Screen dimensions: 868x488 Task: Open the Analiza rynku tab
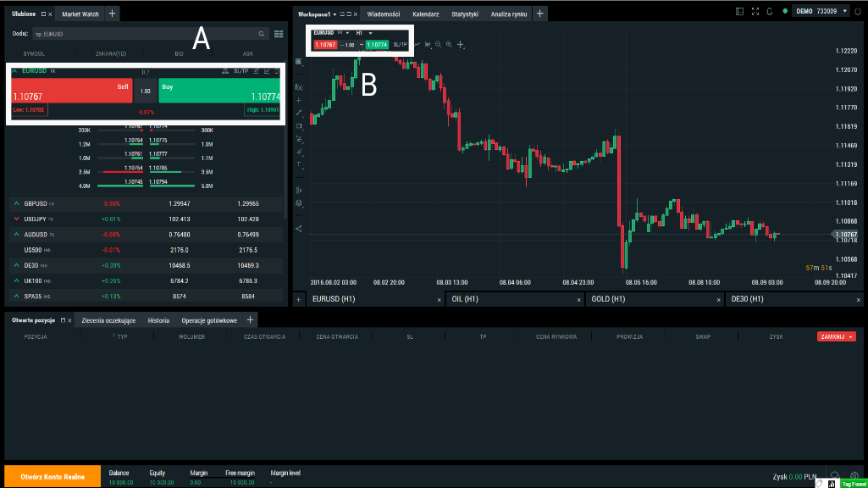click(x=509, y=14)
